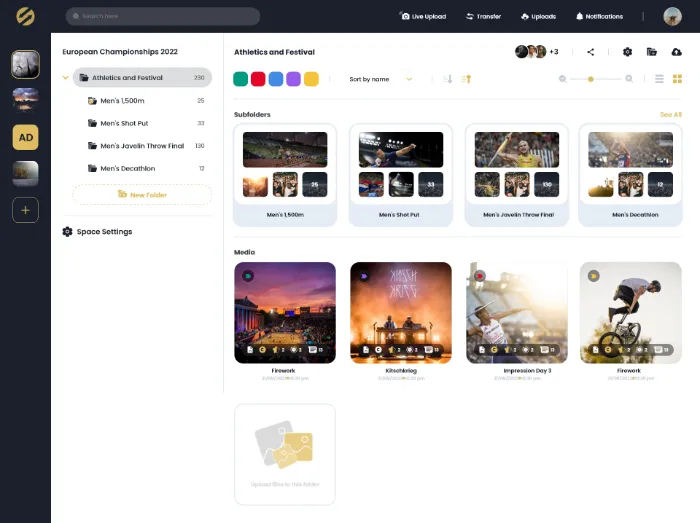Click the add folder icon in the header
Viewport: 700px width, 523px height.
click(x=652, y=52)
